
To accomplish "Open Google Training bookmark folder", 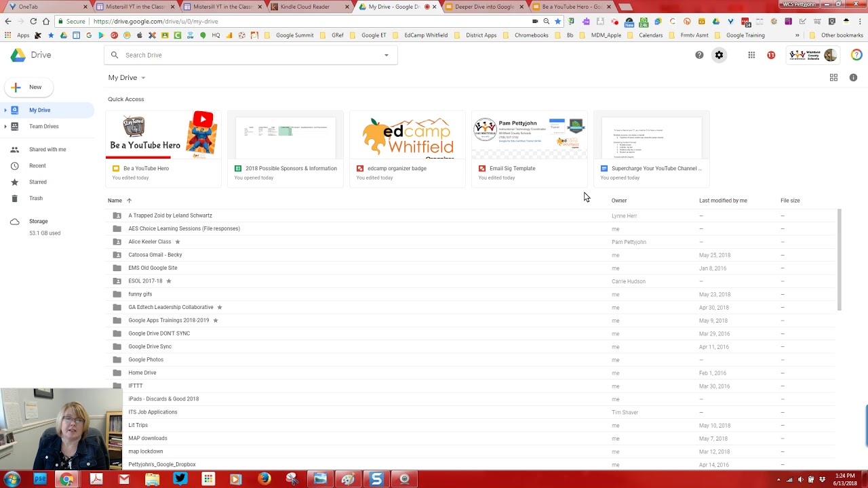I will pos(741,35).
